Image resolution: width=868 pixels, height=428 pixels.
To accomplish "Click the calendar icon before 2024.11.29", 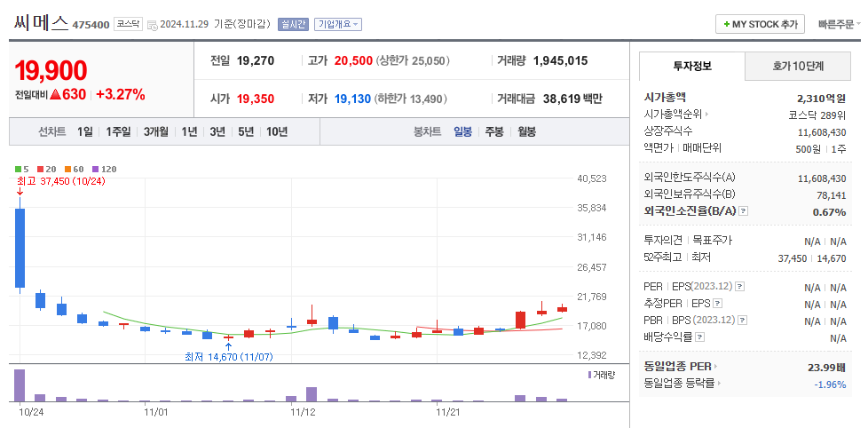I will 153,25.
